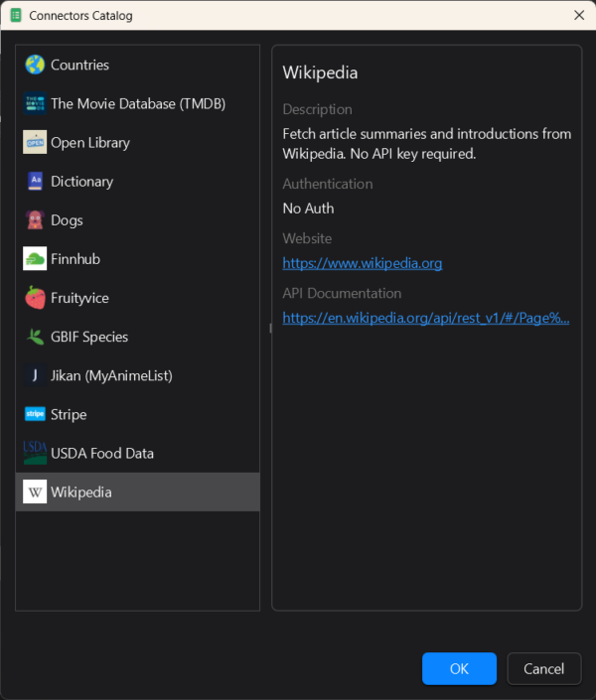Click the Dictionary connector icon

tap(35, 181)
